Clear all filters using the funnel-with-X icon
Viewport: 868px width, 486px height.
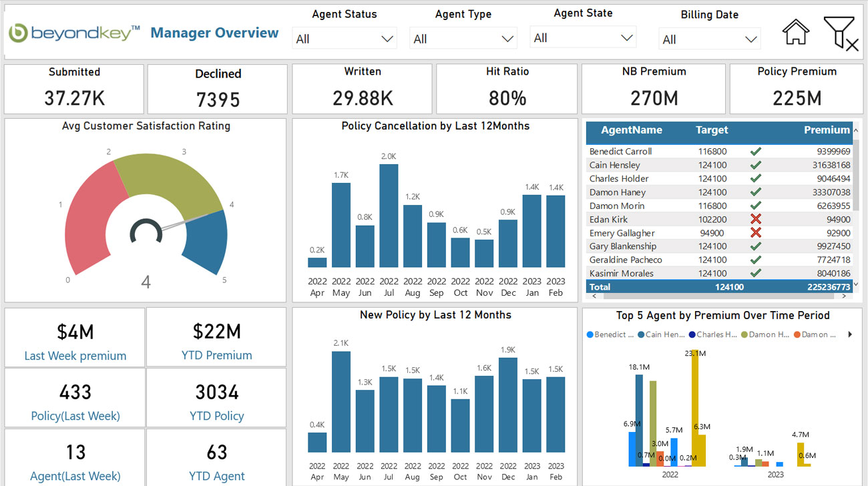(840, 33)
